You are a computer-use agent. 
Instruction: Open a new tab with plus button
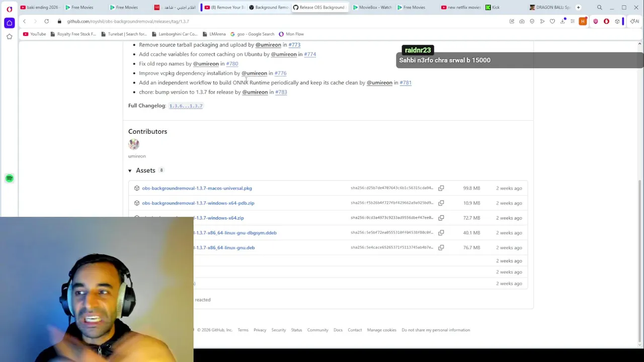[x=578, y=8]
